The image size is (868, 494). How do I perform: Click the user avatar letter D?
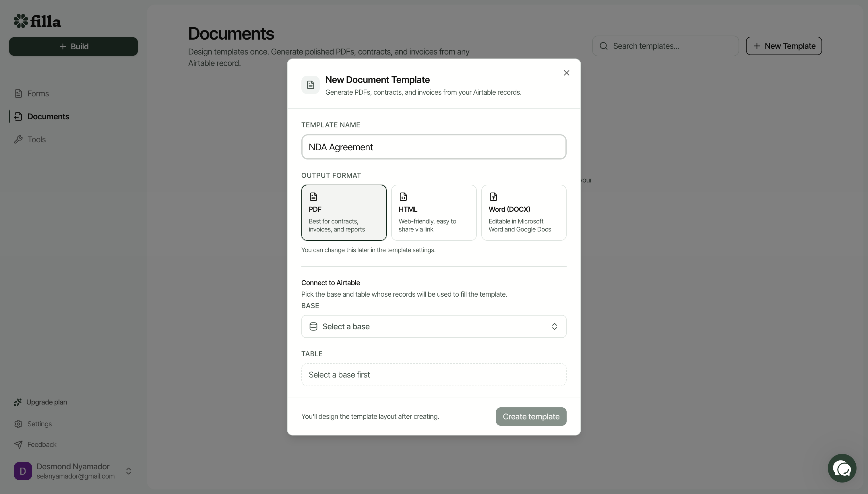tap(23, 471)
